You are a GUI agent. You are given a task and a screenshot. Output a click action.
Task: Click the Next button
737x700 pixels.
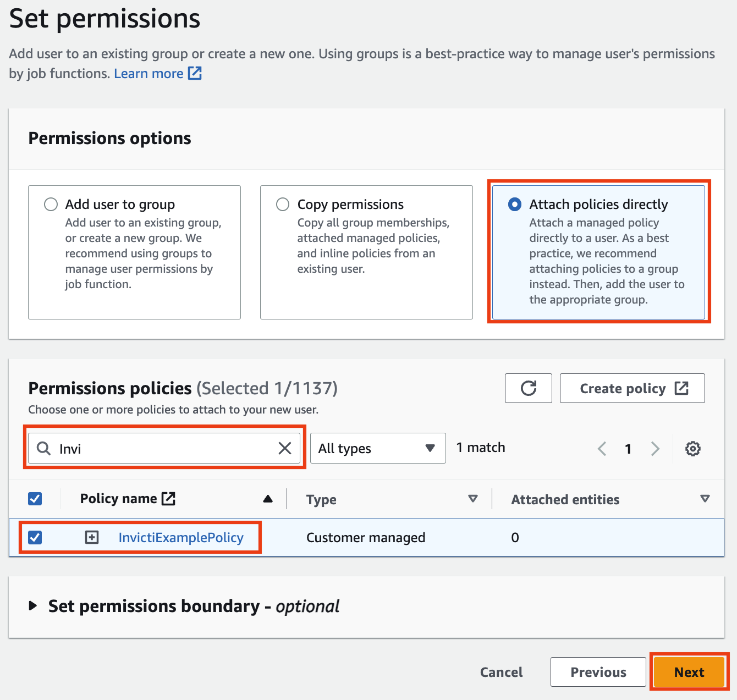click(x=689, y=672)
